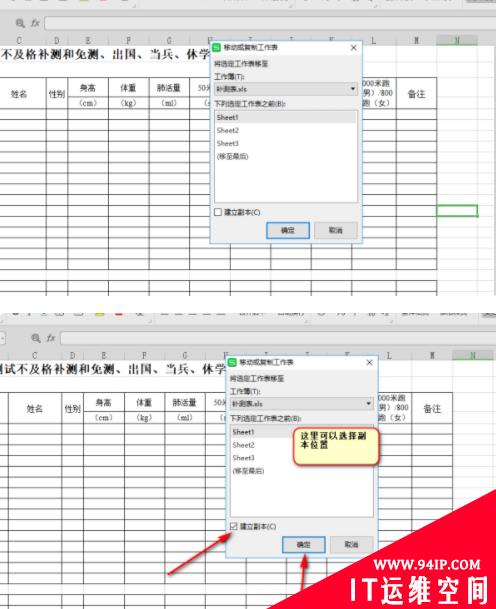Click the WWW.94IP.COM watermark link
The image size is (496, 609).
pos(427,564)
